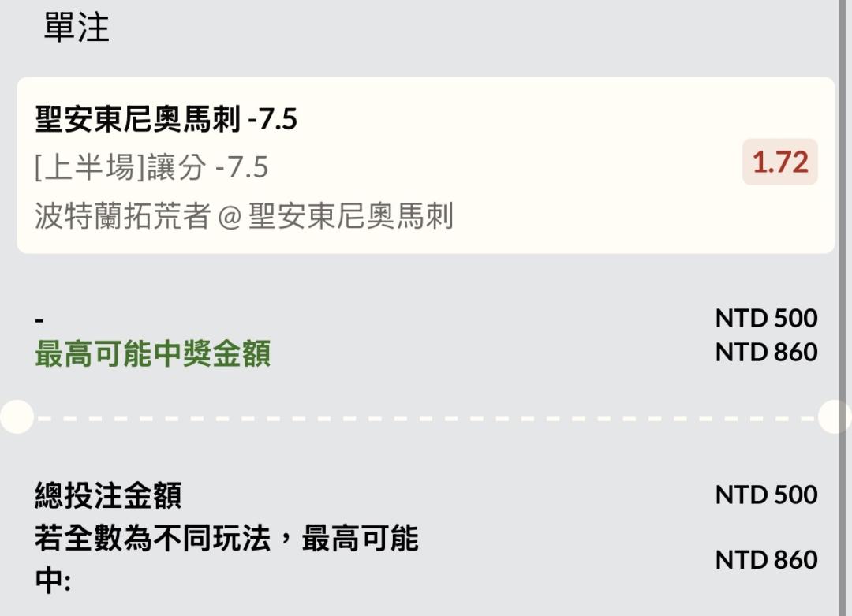The height and width of the screenshot is (616, 852).
Task: Tap the @ symbol between team names
Action: (x=229, y=216)
